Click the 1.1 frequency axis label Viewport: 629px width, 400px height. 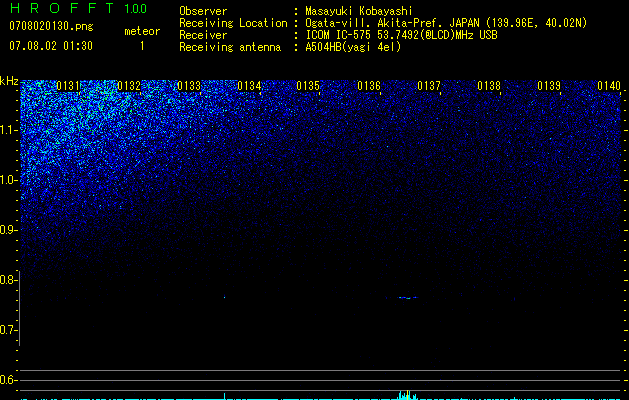9,130
